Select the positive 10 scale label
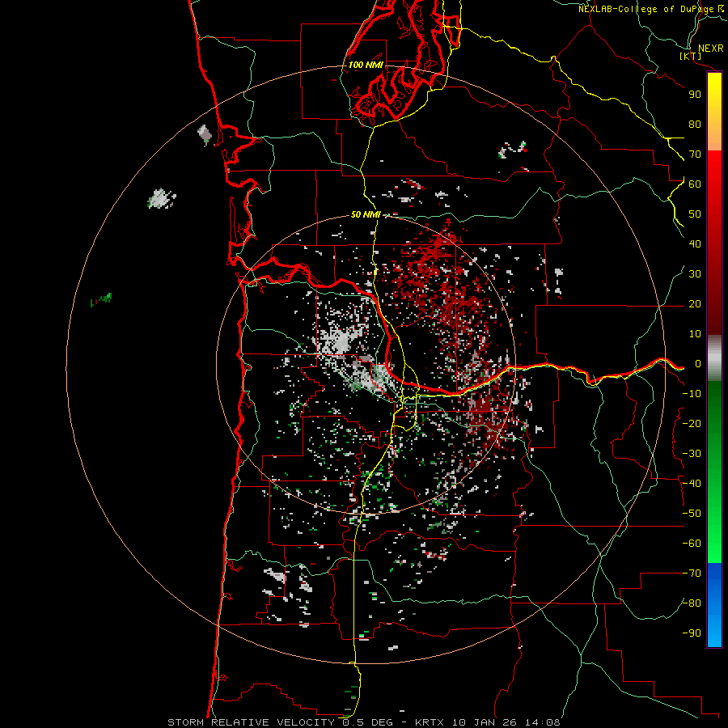The width and height of the screenshot is (728, 728). [x=695, y=334]
